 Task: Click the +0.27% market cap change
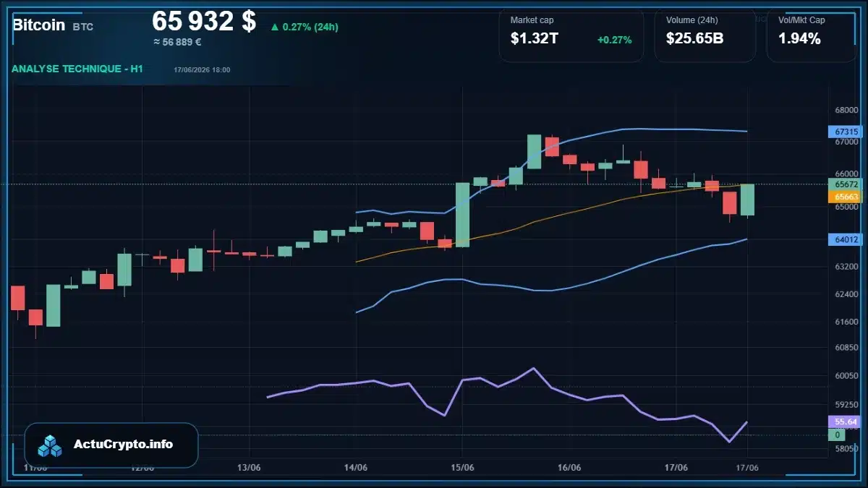(x=614, y=40)
